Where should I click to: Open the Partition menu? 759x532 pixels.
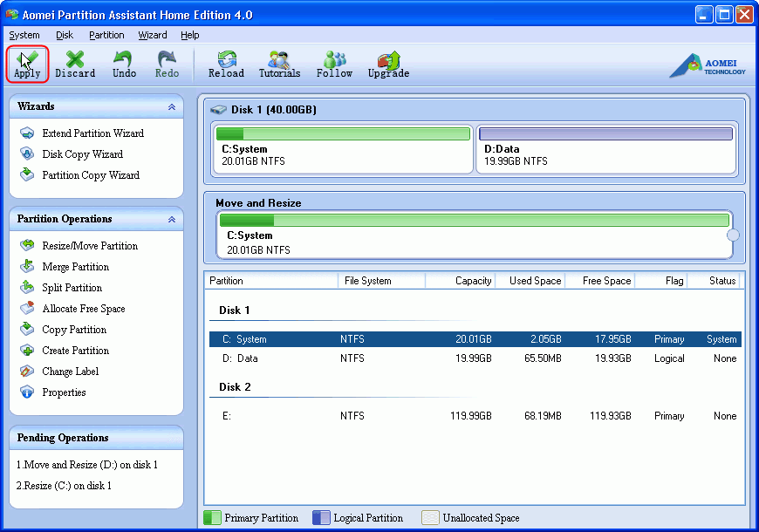pos(106,35)
